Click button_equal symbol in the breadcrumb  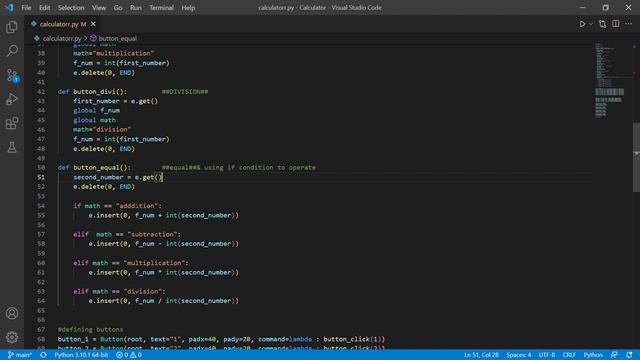[118, 38]
